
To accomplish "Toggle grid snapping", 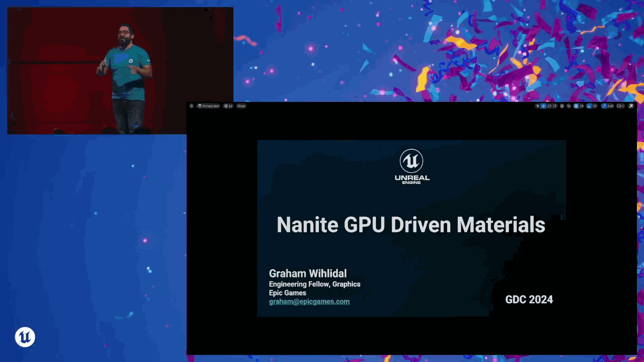I will coord(576,106).
